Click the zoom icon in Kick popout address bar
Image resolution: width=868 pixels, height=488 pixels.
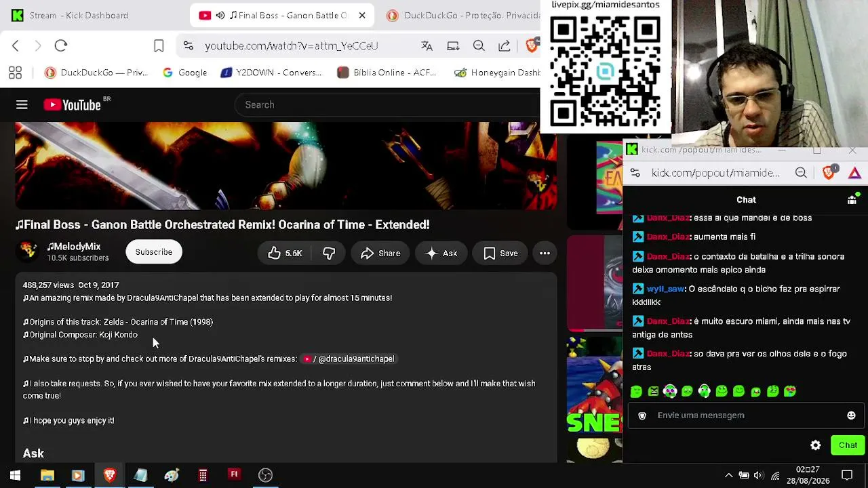tap(801, 173)
